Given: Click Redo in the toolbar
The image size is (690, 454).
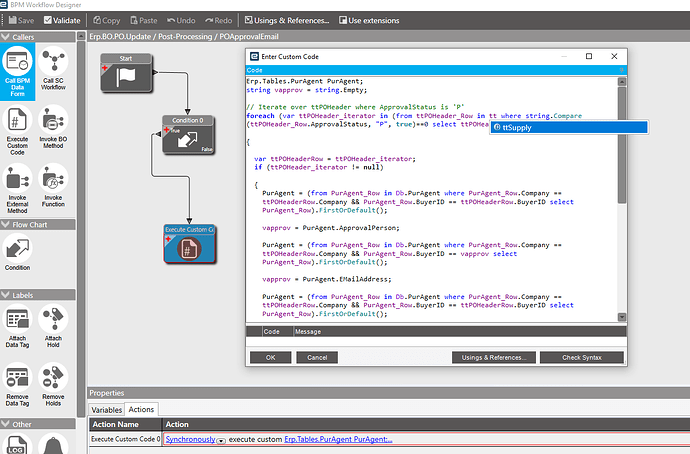Looking at the screenshot, I should [x=219, y=20].
